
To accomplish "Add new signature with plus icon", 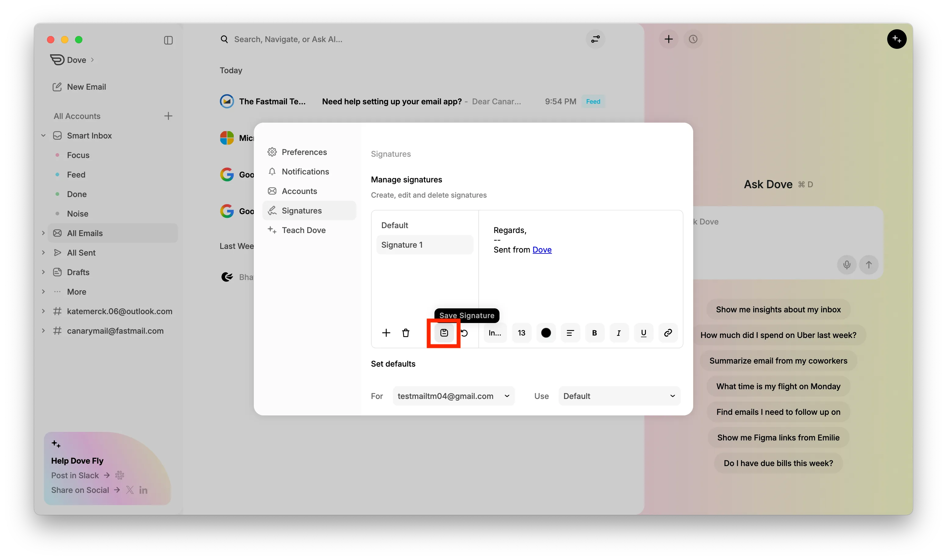I will coord(386,333).
